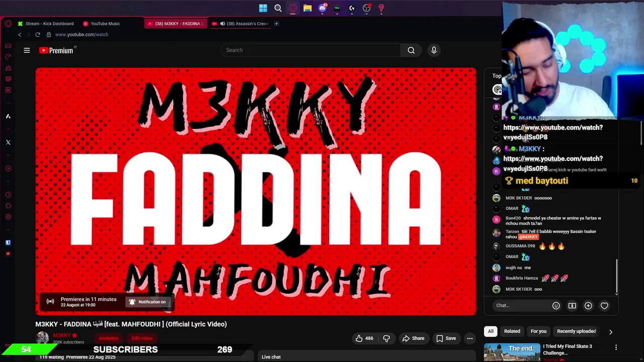Screen dimensions: 644x362
Task: Open M3KKY channel avatar
Action: tap(42, 338)
